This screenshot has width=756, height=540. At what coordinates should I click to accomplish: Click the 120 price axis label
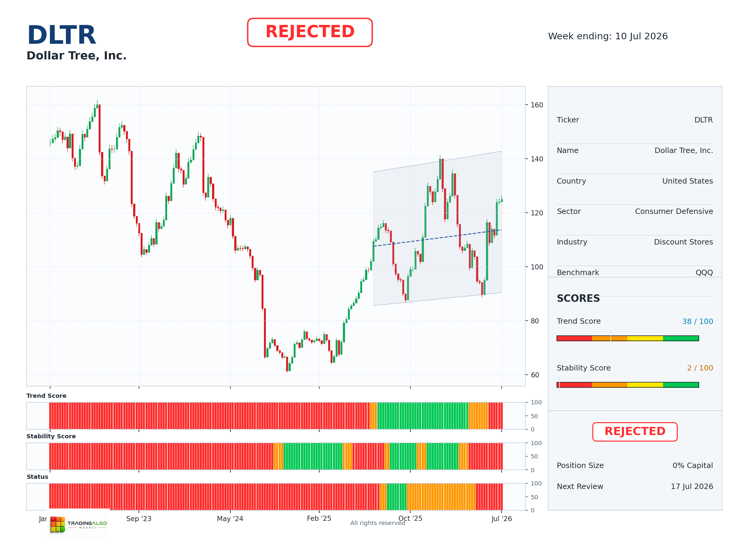click(x=537, y=213)
